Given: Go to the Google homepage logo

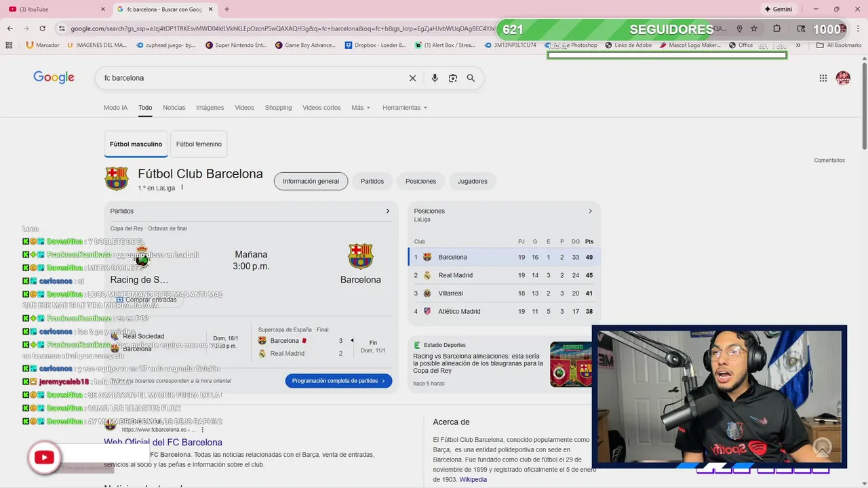Looking at the screenshot, I should point(54,77).
